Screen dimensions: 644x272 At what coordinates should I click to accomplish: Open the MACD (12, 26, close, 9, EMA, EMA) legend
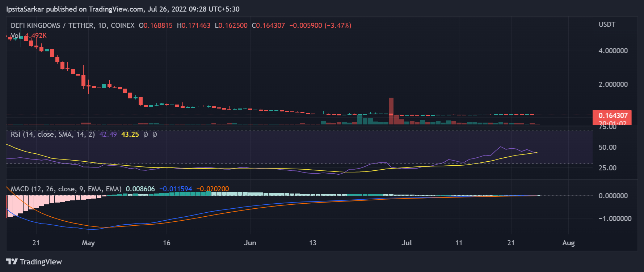pos(66,189)
